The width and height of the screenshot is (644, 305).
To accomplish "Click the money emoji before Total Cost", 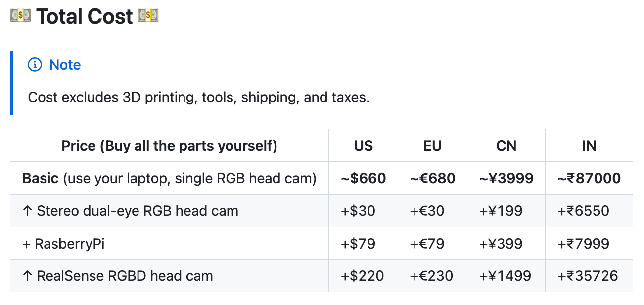I will (x=20, y=16).
